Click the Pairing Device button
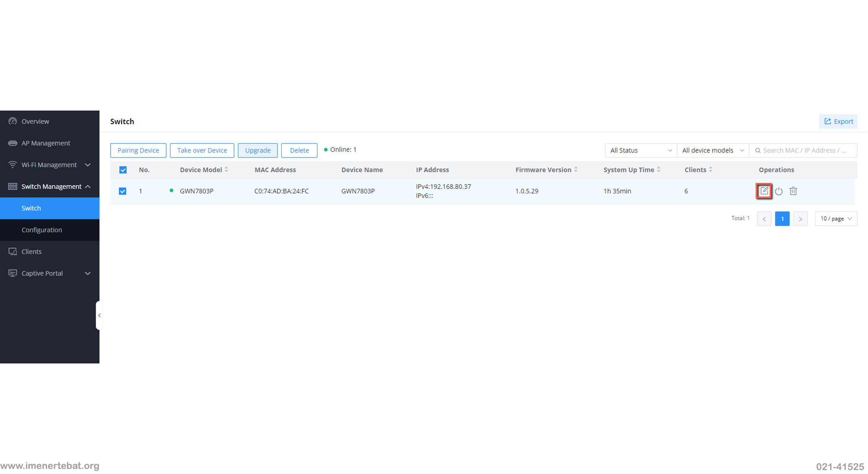 click(138, 150)
